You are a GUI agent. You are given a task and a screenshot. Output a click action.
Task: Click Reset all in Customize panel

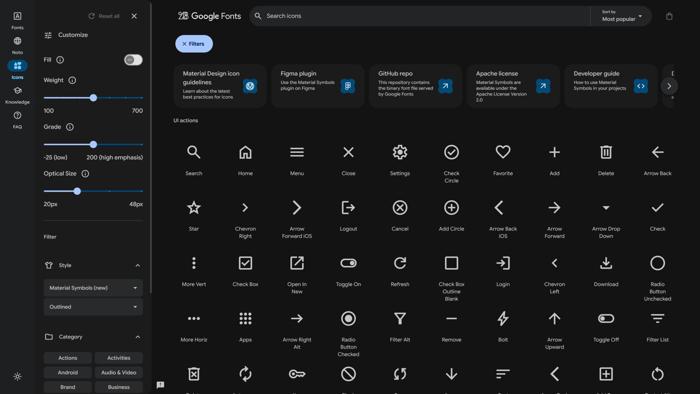[104, 16]
